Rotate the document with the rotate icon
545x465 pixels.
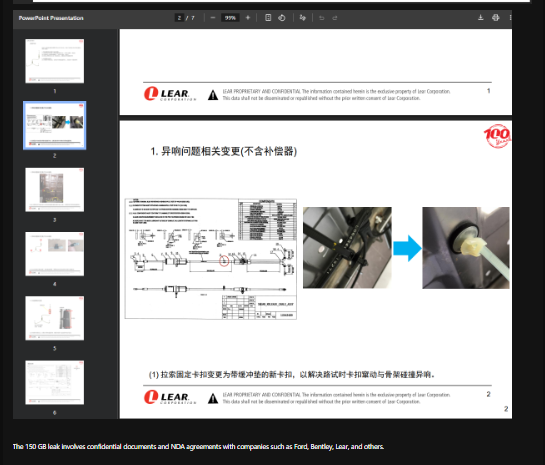tap(282, 18)
